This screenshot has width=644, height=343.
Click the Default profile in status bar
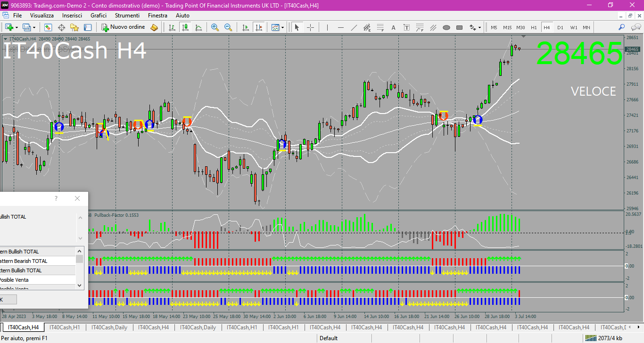click(329, 338)
